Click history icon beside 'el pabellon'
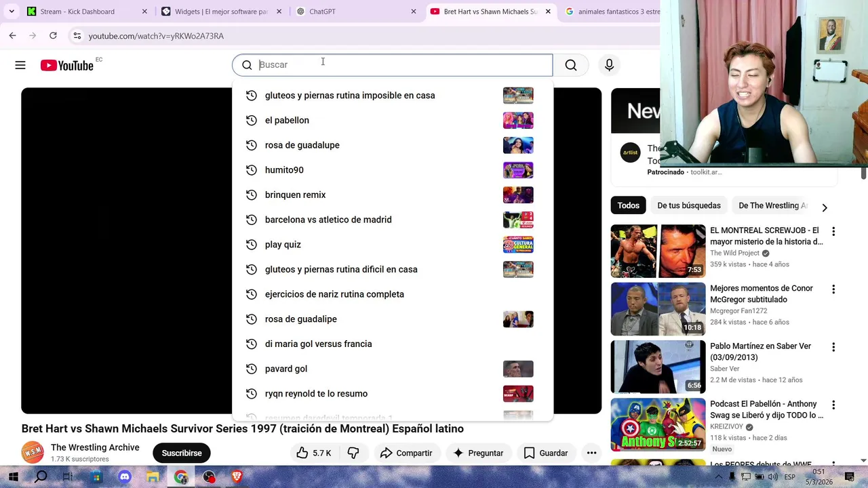The height and width of the screenshot is (488, 868). click(x=251, y=120)
